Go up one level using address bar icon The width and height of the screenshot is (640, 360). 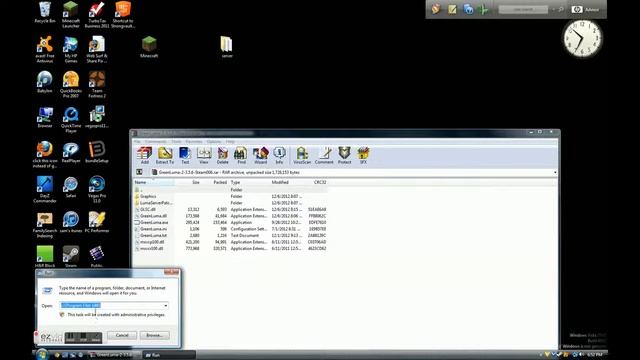[139, 172]
